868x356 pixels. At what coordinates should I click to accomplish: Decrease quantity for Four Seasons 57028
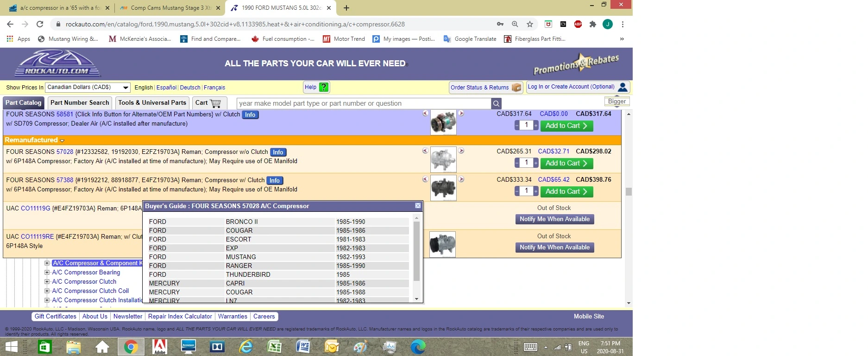coord(517,163)
